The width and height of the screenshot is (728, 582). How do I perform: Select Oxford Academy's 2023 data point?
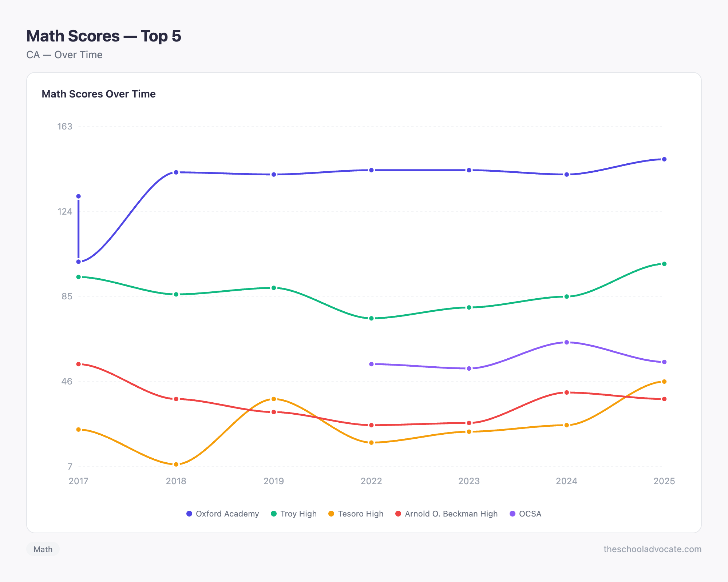tap(469, 170)
